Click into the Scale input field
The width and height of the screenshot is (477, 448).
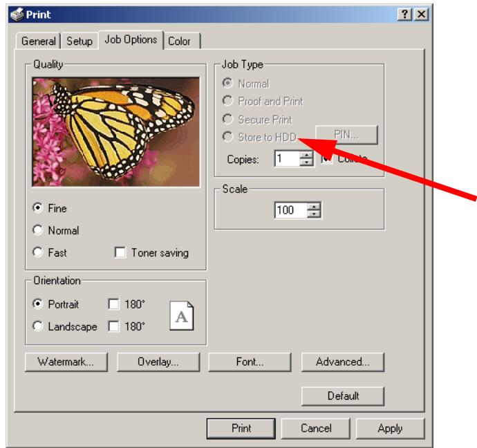(x=290, y=210)
